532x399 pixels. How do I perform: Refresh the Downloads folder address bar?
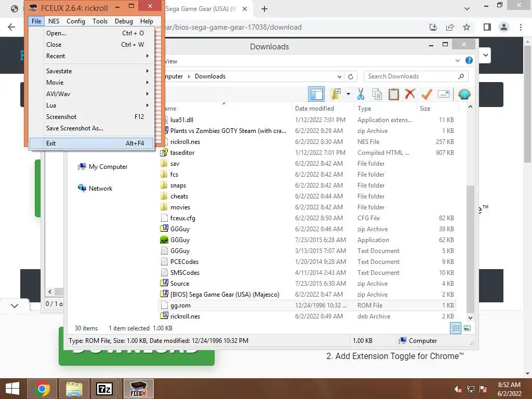click(351, 77)
